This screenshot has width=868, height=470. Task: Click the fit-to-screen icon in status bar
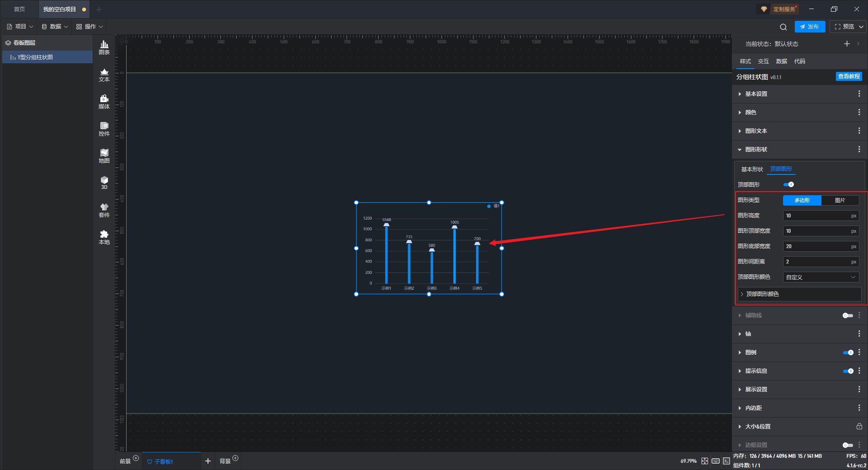click(705, 461)
